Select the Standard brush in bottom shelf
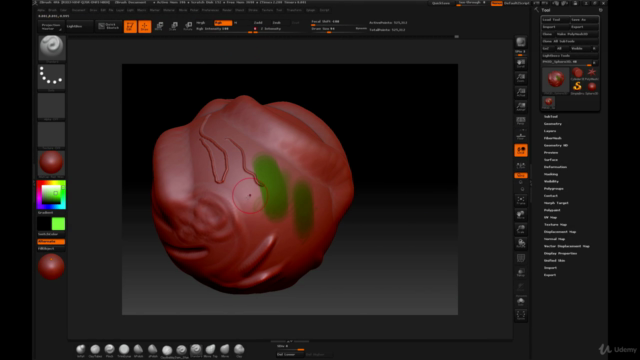Screen dimensions: 640x360 click(x=196, y=350)
